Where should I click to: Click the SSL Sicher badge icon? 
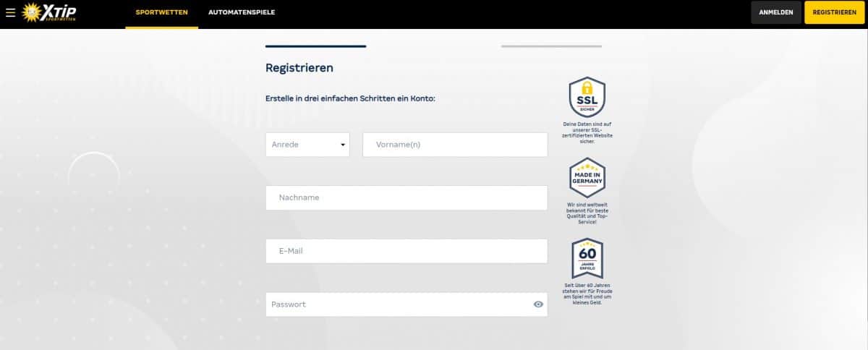coord(587,97)
